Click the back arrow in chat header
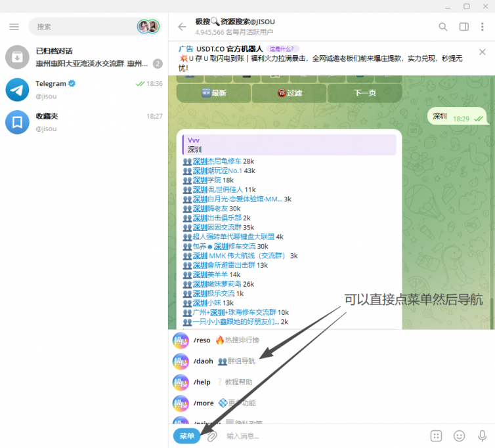Viewport: 495px width, 448px height. point(183,27)
